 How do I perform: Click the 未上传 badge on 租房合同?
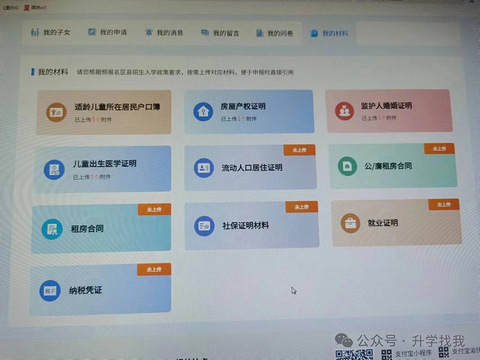click(x=154, y=209)
